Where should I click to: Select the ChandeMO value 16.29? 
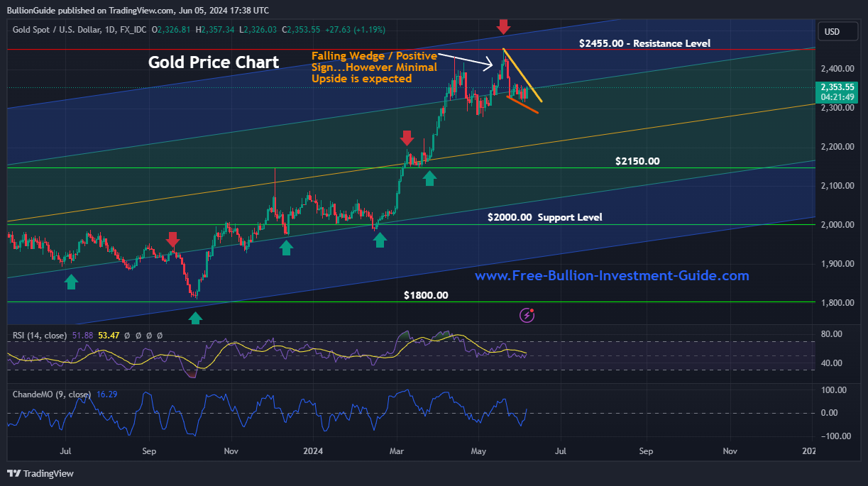pyautogui.click(x=107, y=394)
